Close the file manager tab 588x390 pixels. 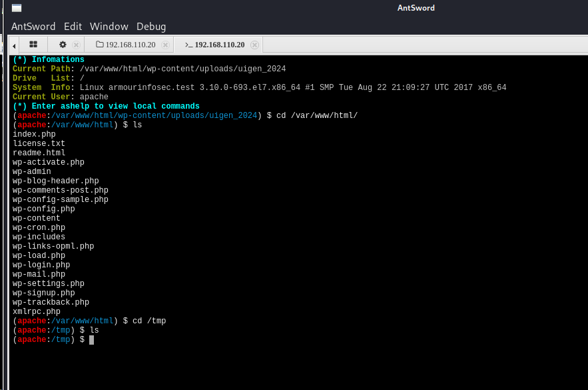click(164, 44)
